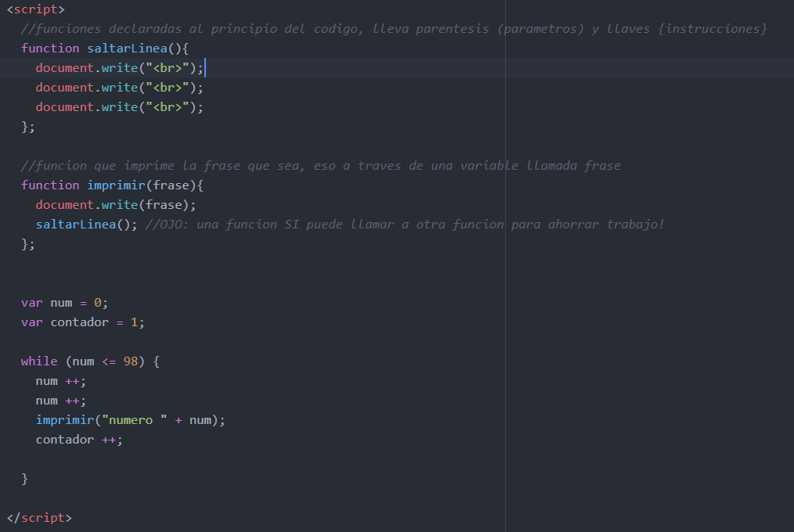Click the saltarLinea() call inside imprimir
The width and height of the screenshot is (794, 532).
74,224
